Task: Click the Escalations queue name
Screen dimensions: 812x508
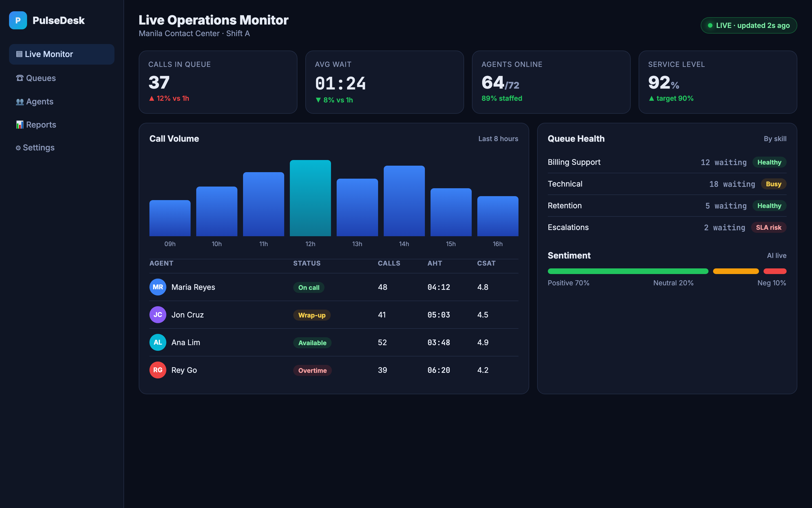Action: click(568, 227)
